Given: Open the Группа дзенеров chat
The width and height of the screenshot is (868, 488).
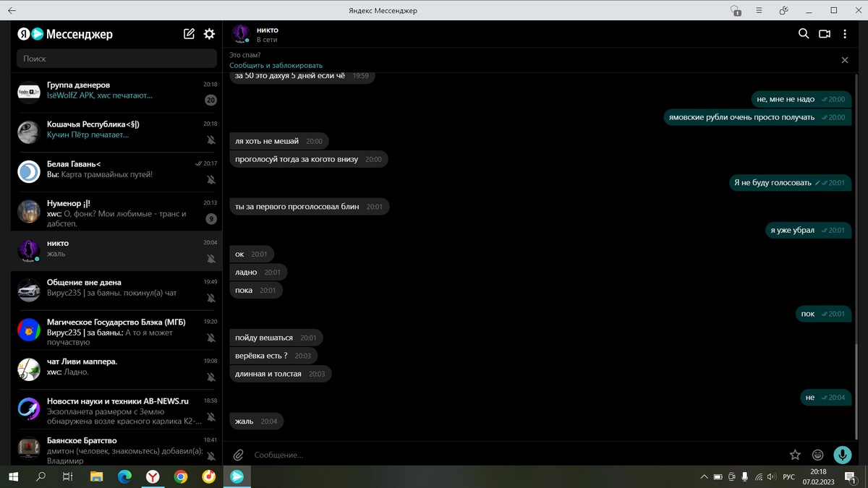Looking at the screenshot, I should pos(116,93).
